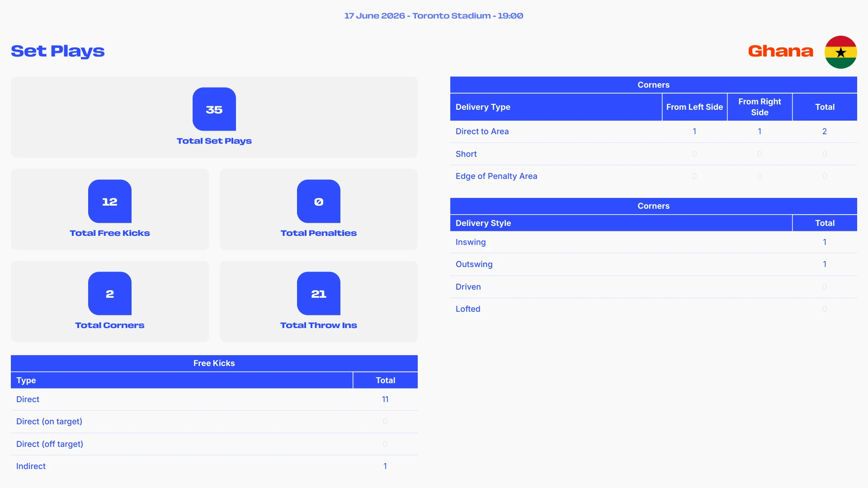The image size is (868, 488).
Task: Click the Direct to Area row
Action: click(654, 131)
